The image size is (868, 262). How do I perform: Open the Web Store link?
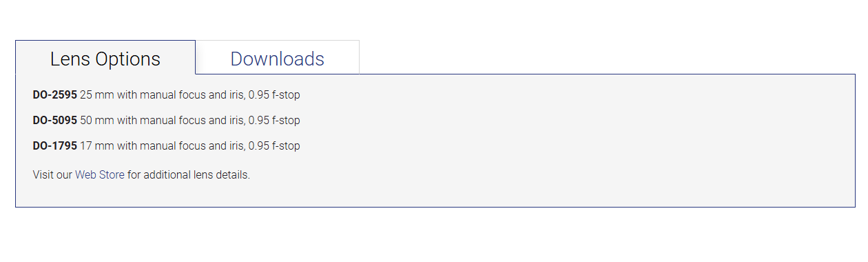[100, 175]
